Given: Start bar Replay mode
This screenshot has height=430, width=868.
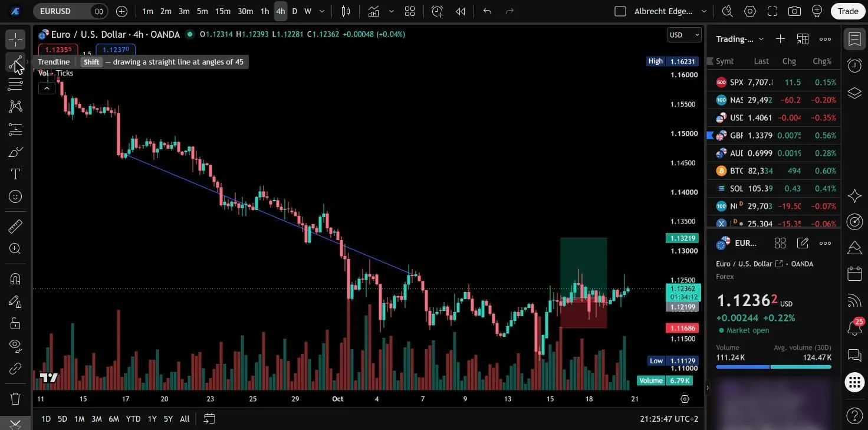Looking at the screenshot, I should tap(461, 11).
